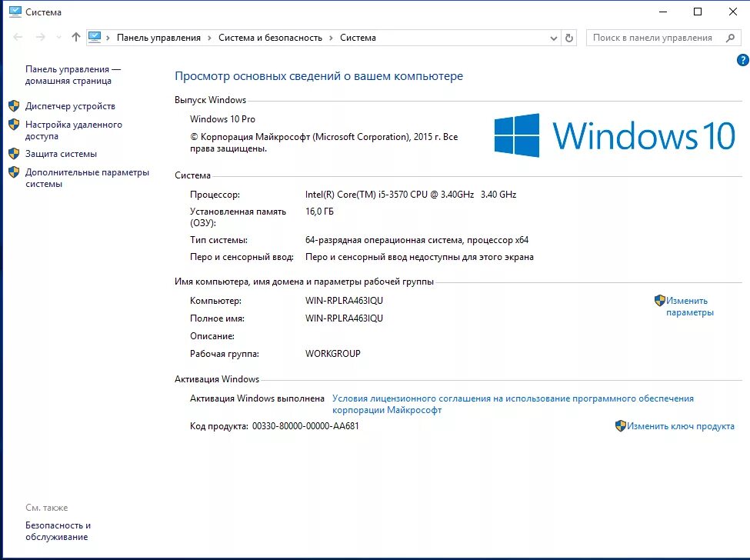Expand chevron after Система и безопасность
The width and height of the screenshot is (750, 560).
click(331, 38)
